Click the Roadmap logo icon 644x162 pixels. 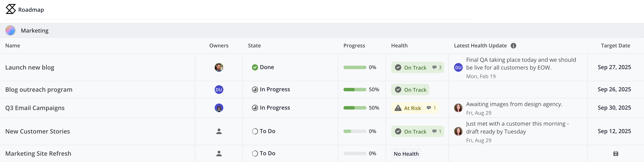click(11, 9)
